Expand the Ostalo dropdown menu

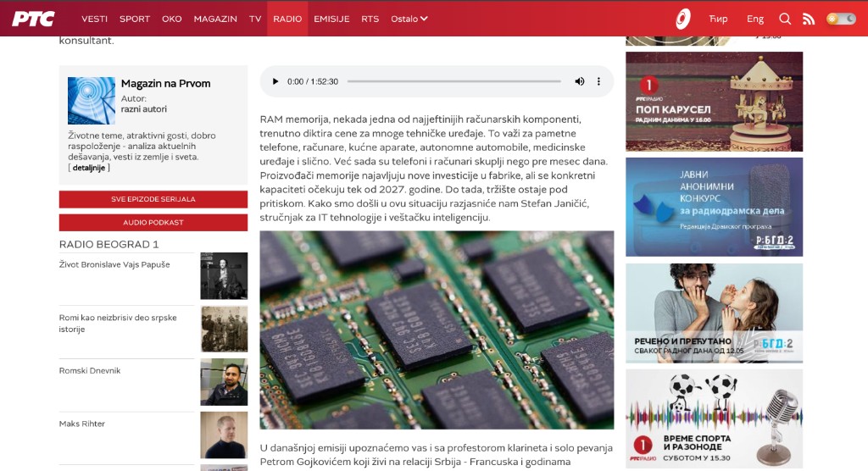pyautogui.click(x=409, y=19)
